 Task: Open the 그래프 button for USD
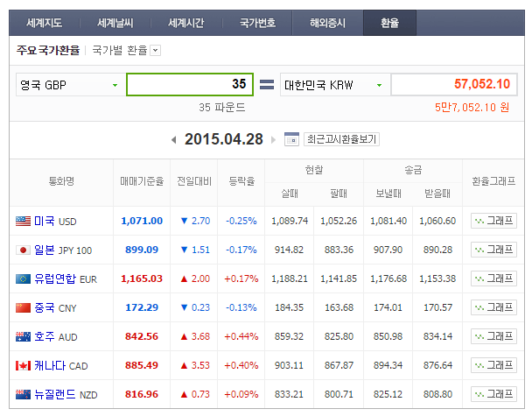click(x=493, y=221)
